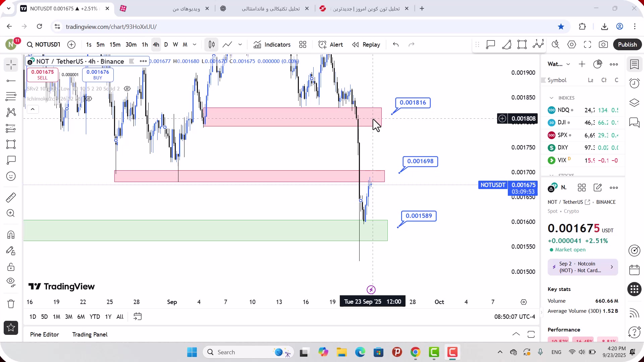Click the 0.001676 BUY button
644x362 pixels.
(98, 75)
